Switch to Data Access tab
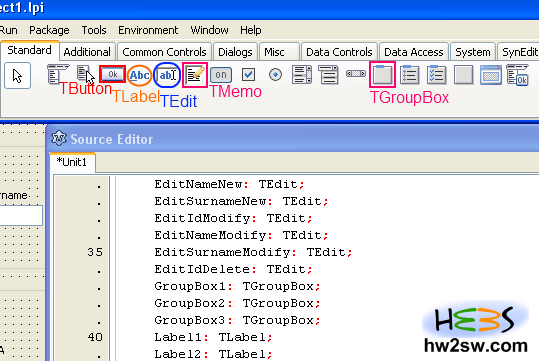Viewport: 539px width, 361px height. point(414,52)
